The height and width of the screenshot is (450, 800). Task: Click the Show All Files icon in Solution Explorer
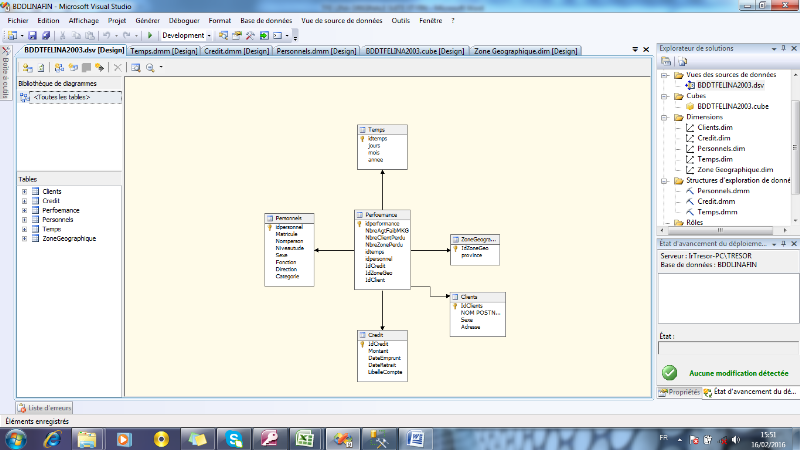(x=683, y=61)
